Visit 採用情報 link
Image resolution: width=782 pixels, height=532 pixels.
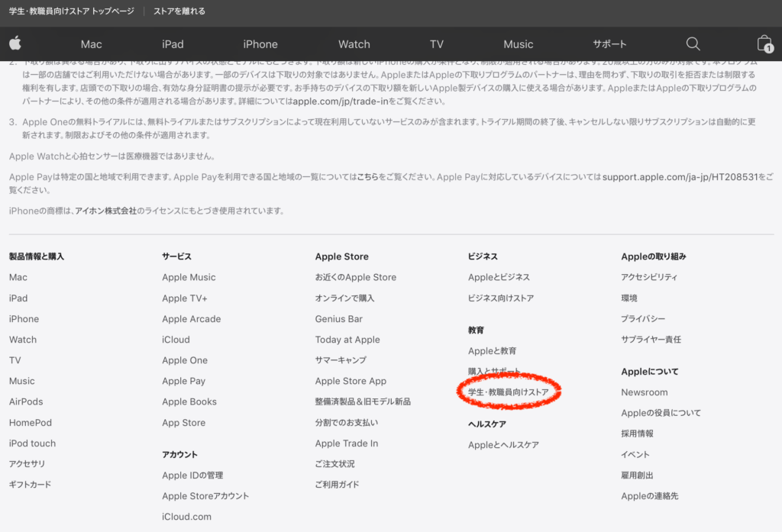(x=638, y=434)
